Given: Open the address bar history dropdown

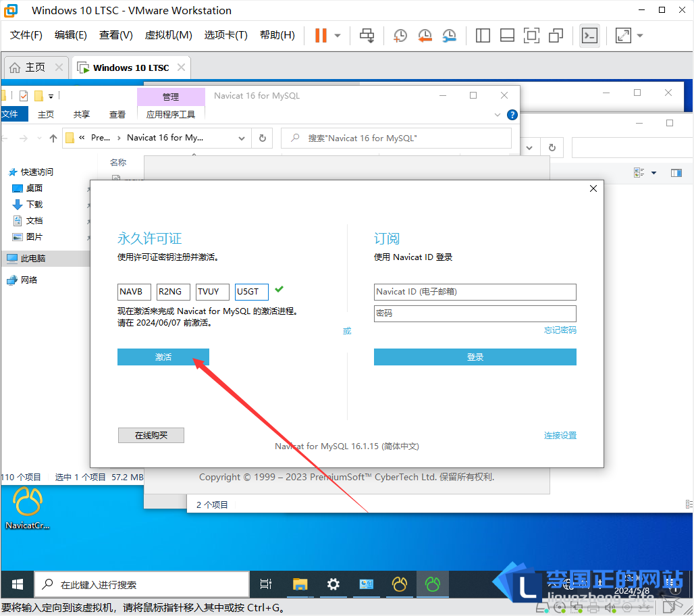Looking at the screenshot, I should [x=242, y=138].
